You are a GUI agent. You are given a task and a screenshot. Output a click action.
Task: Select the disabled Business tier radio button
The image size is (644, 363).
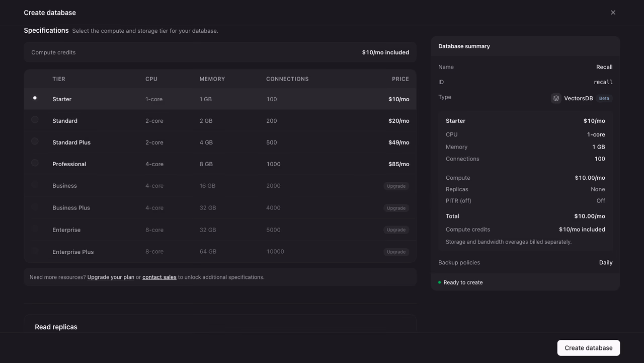coord(35,185)
